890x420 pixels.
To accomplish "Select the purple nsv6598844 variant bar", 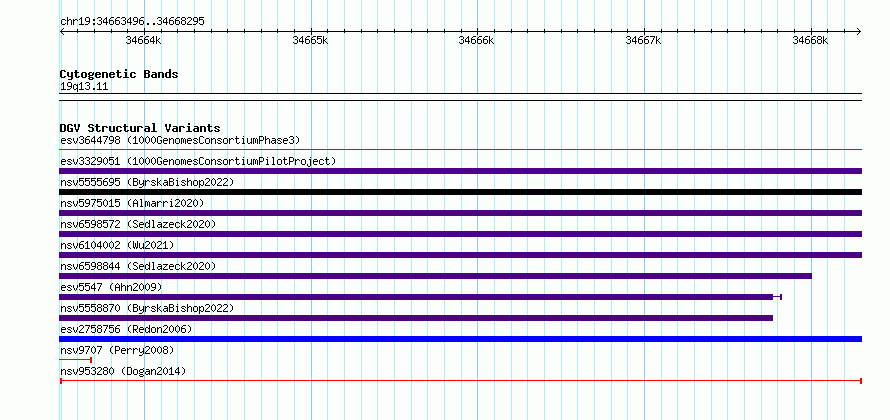I will pyautogui.click(x=435, y=276).
